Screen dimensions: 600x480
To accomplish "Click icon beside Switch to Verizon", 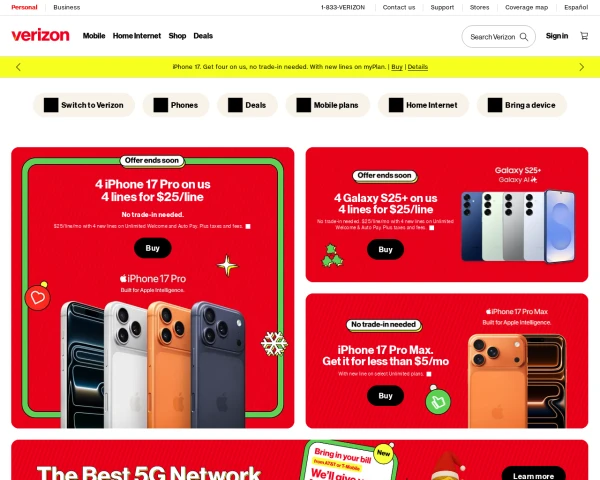I will (51, 105).
